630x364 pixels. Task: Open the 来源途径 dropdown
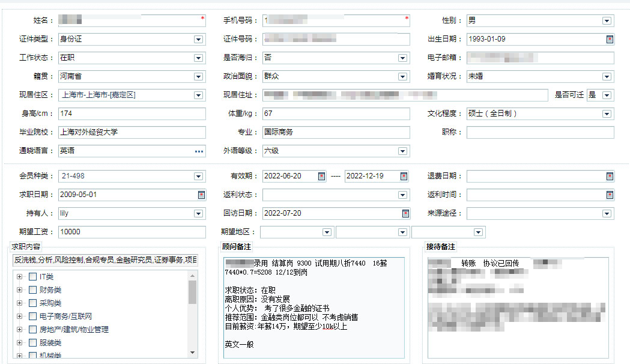(x=607, y=214)
